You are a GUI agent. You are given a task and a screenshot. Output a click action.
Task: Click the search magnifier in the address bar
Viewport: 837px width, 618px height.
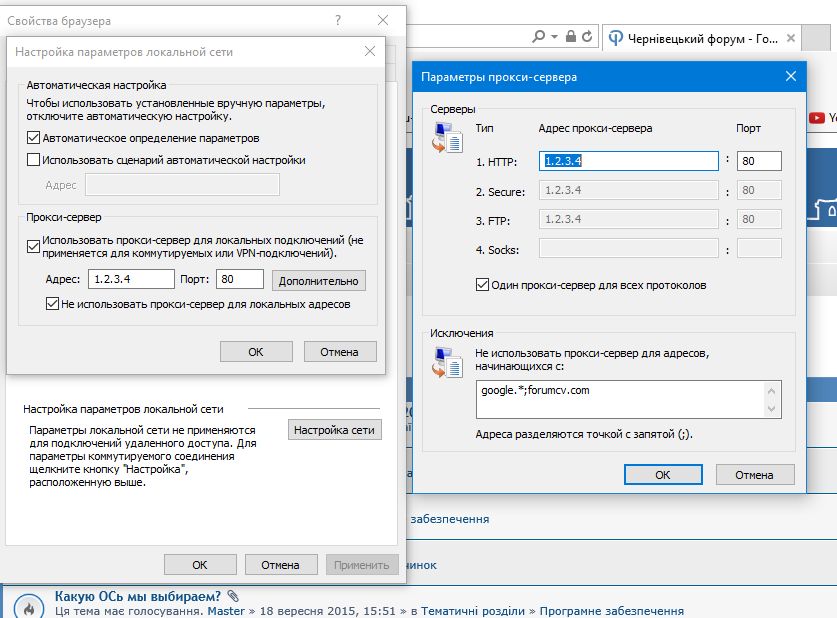(539, 37)
